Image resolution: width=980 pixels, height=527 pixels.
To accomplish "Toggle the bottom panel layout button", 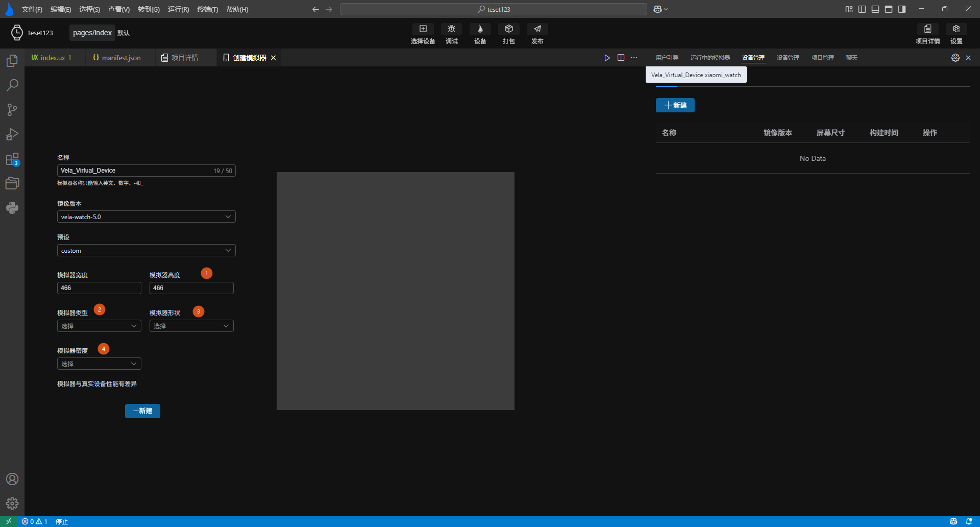I will pos(875,9).
